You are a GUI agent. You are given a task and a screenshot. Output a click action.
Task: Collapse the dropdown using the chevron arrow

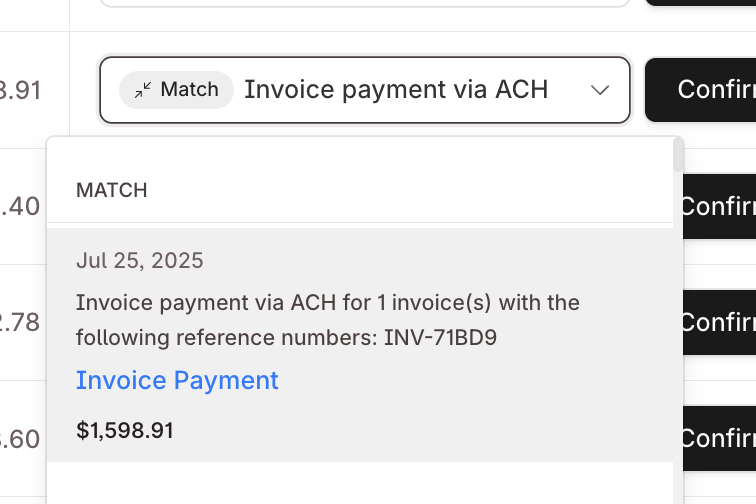(600, 90)
